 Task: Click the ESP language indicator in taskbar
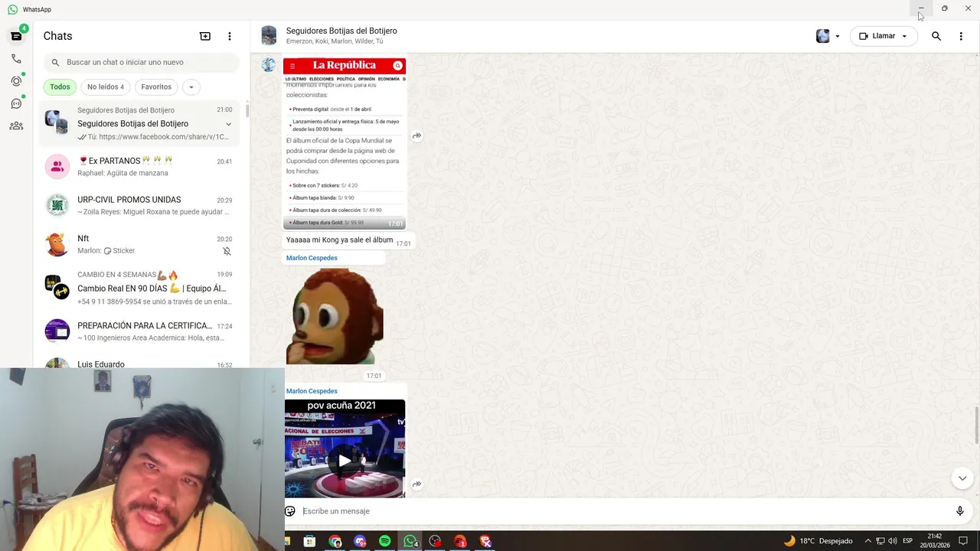(x=907, y=541)
